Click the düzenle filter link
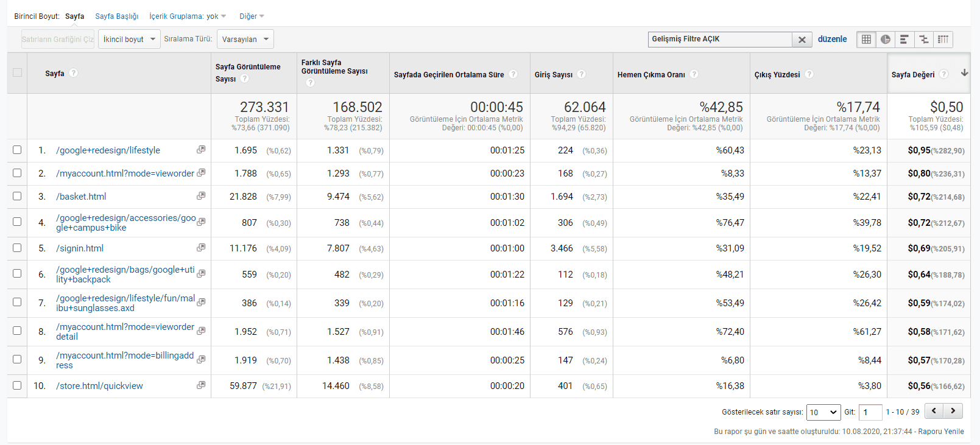 pyautogui.click(x=832, y=39)
